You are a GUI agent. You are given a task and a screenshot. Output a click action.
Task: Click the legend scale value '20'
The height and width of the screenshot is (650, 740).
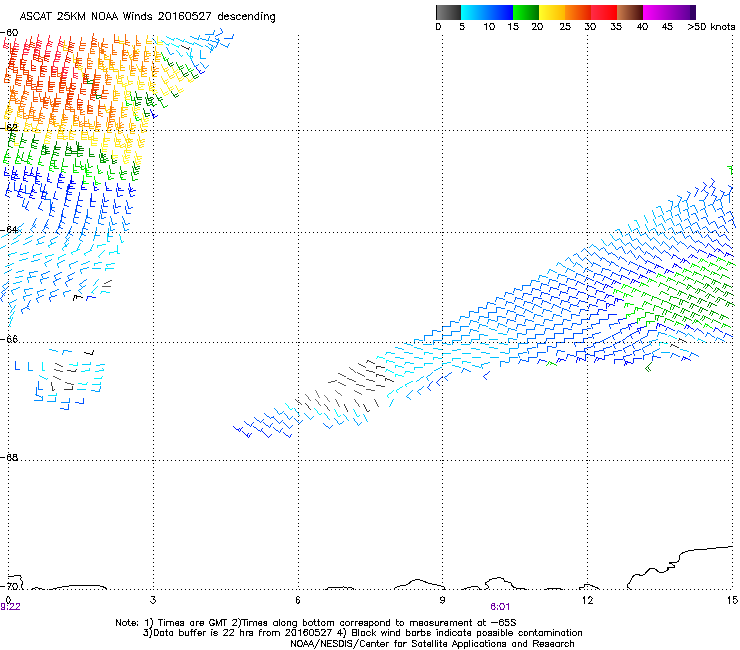tap(537, 27)
